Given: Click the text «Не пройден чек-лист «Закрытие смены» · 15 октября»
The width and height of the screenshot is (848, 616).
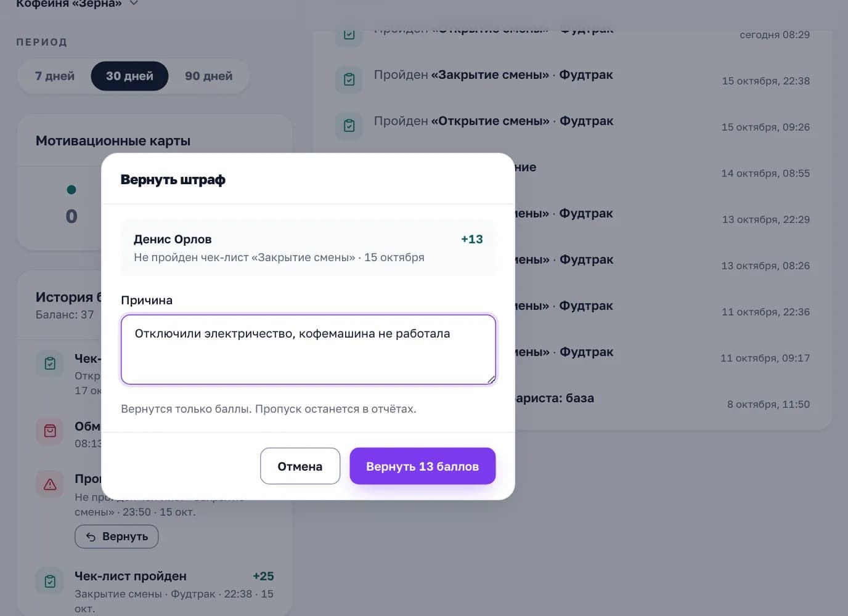Looking at the screenshot, I should pyautogui.click(x=279, y=257).
